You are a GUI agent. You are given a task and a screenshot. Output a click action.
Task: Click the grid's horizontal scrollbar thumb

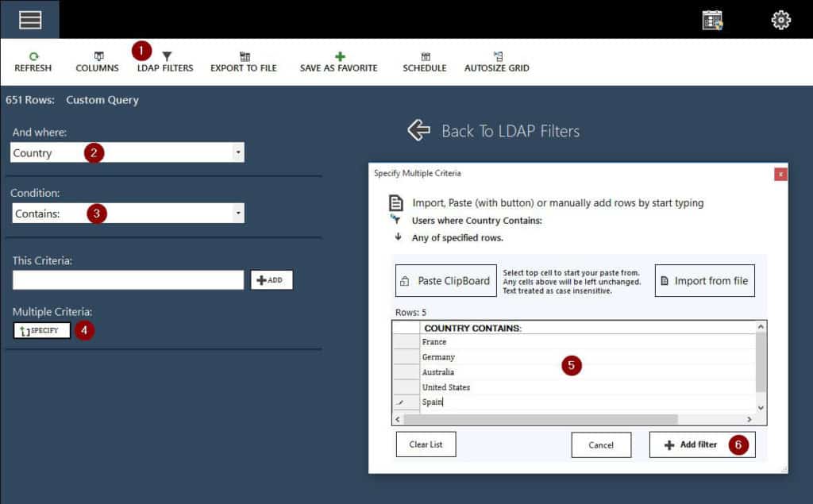[x=540, y=419]
